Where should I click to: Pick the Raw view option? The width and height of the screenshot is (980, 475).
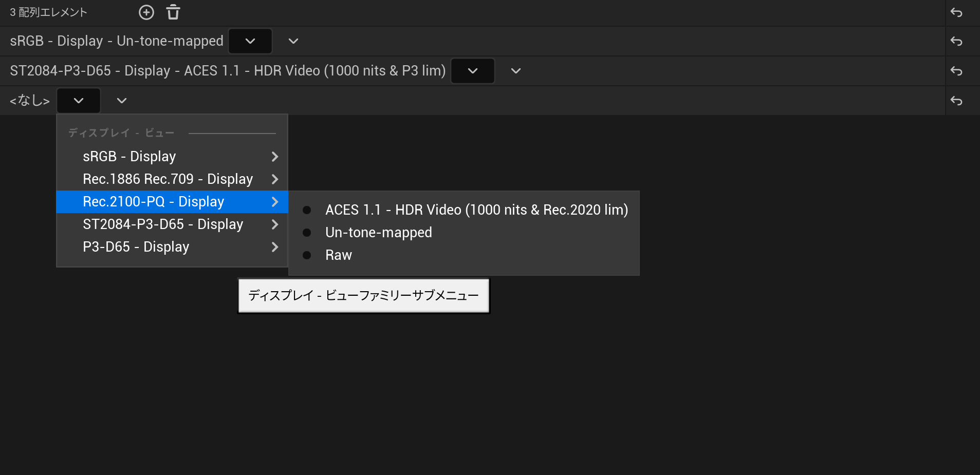[338, 255]
